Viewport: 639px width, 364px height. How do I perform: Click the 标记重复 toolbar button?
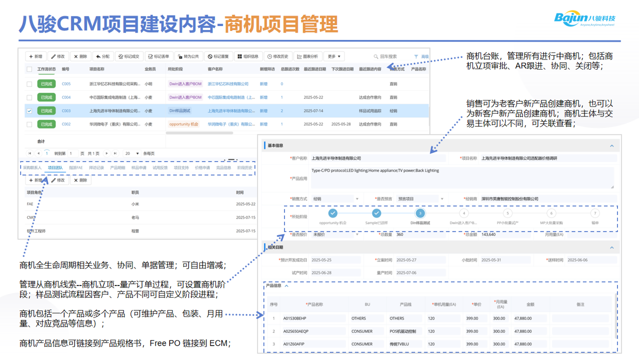coord(218,56)
